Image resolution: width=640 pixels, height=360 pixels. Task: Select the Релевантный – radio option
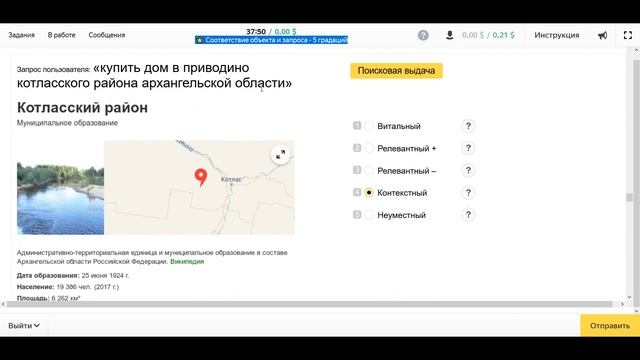coord(369,171)
